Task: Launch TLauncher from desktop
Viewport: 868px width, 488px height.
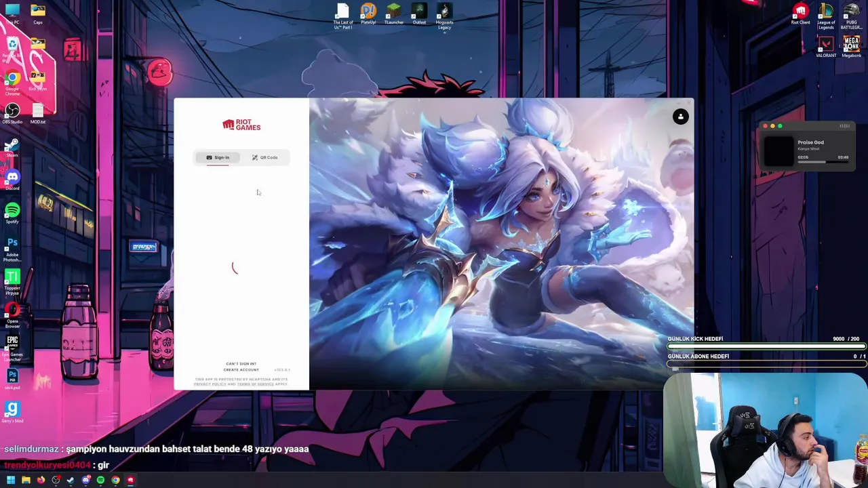Action: coord(394,14)
